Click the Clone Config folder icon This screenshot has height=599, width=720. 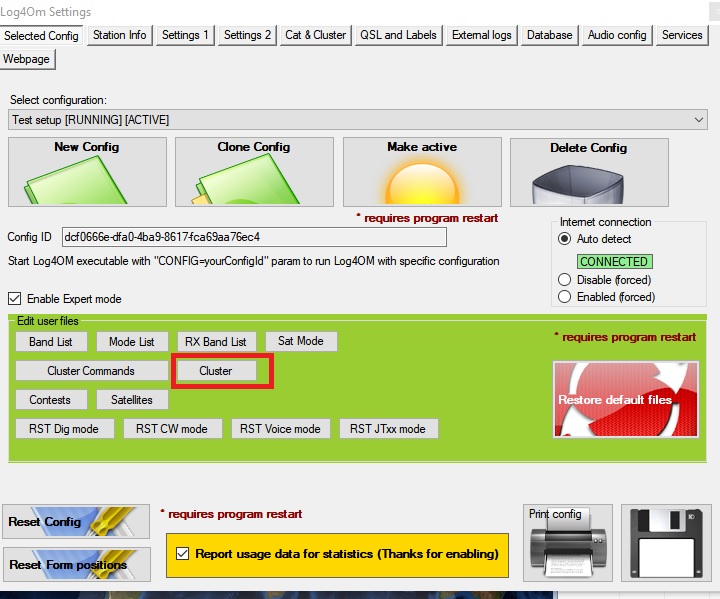[254, 172]
